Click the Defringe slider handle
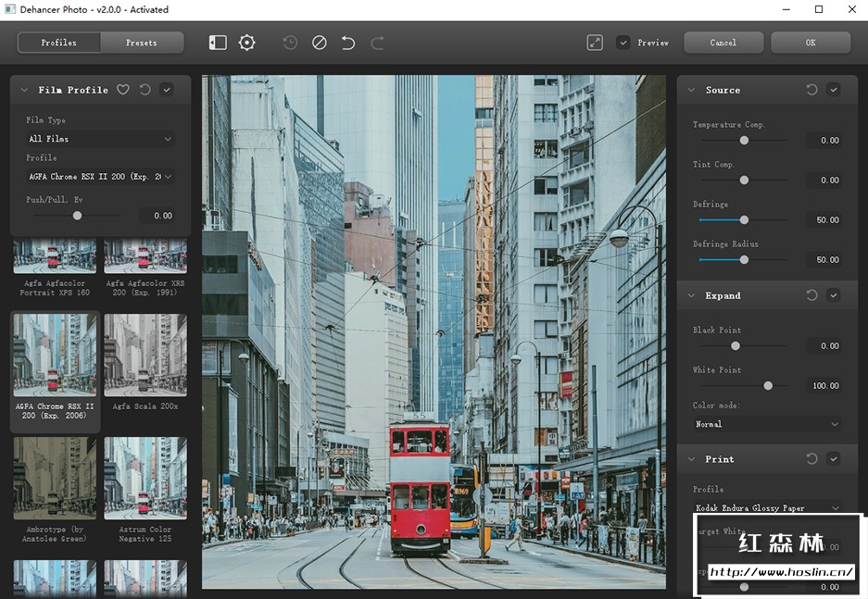868x599 pixels. pyautogui.click(x=744, y=220)
